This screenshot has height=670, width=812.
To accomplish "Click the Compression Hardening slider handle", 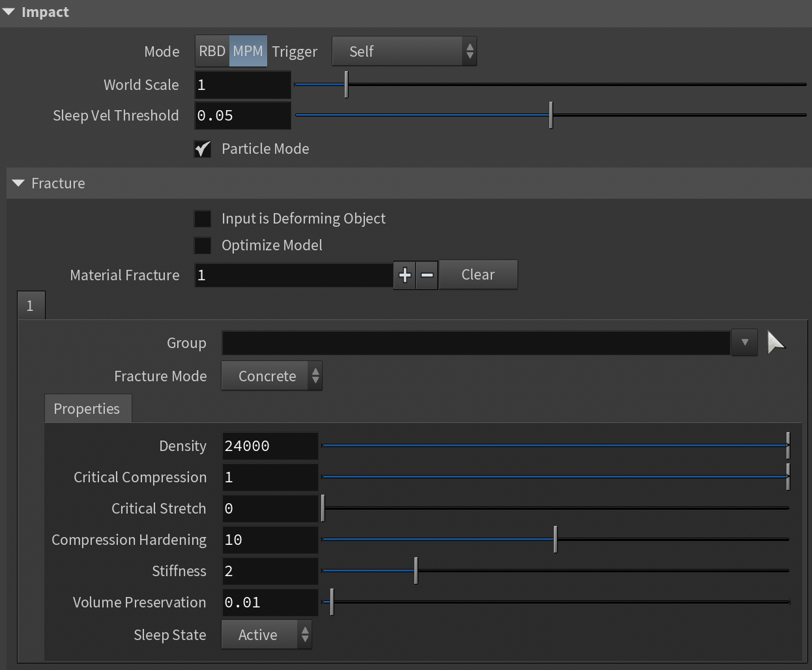I will pos(555,540).
